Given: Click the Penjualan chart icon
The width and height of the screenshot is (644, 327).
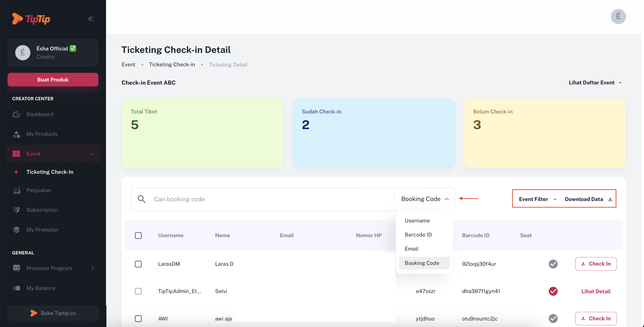Looking at the screenshot, I should (17, 190).
